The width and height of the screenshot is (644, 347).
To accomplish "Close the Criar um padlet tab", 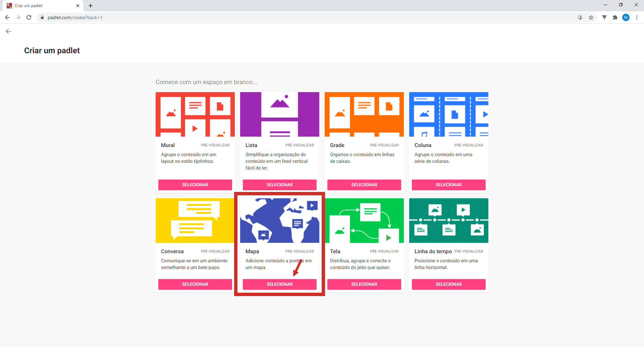I will coord(78,6).
